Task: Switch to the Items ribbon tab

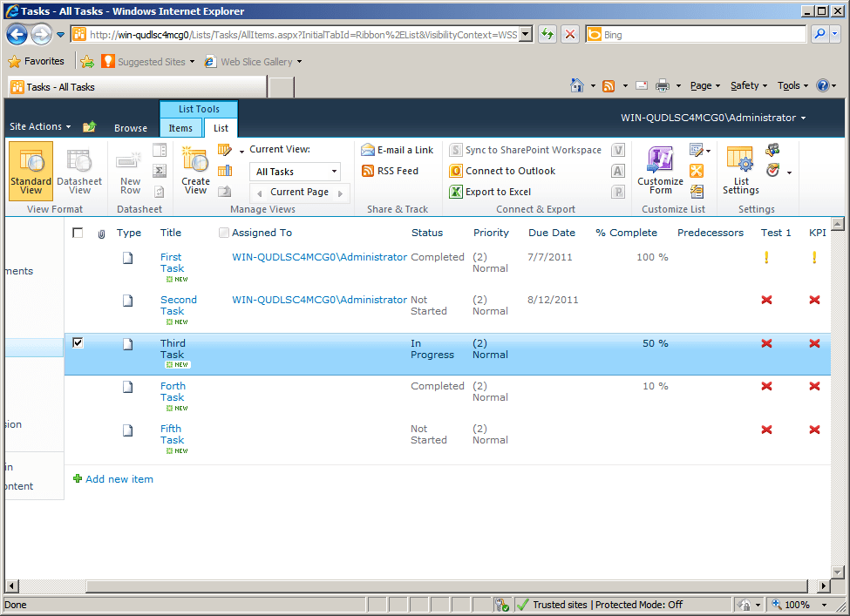Action: point(180,128)
